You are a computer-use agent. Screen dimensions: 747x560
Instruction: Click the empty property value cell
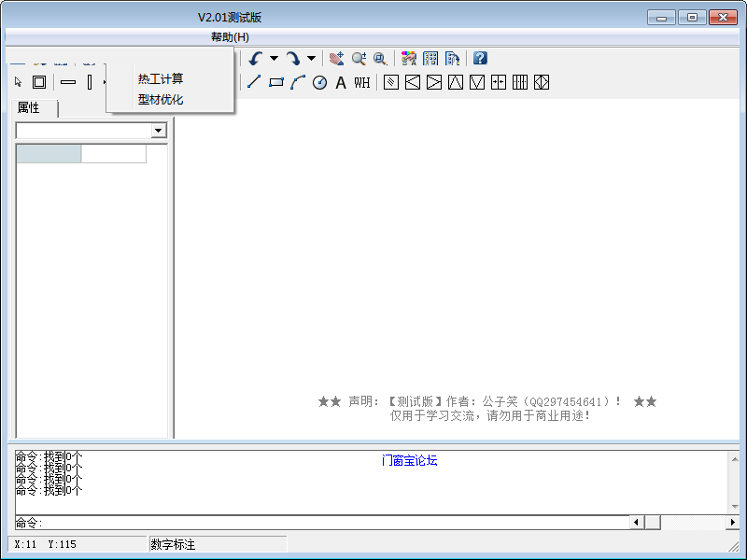[x=114, y=154]
